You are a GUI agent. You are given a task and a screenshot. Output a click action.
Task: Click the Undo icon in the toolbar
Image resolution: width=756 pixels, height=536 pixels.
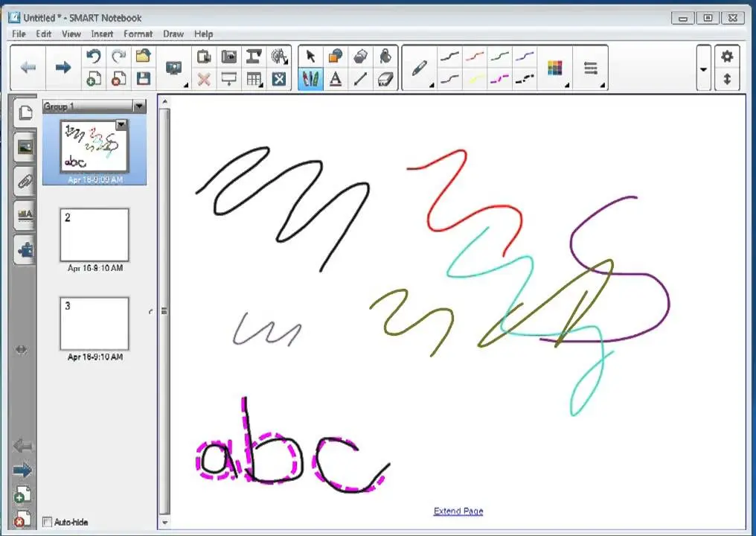tap(94, 57)
